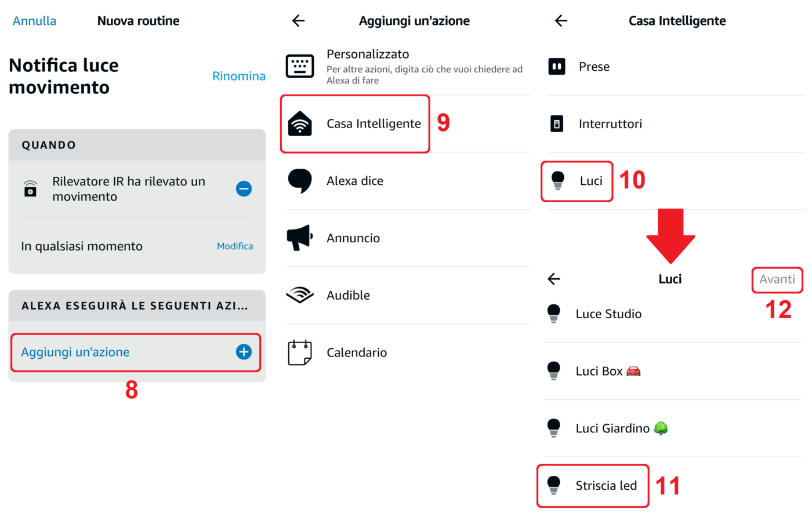Click the blue plus icon to add action

coord(244,352)
